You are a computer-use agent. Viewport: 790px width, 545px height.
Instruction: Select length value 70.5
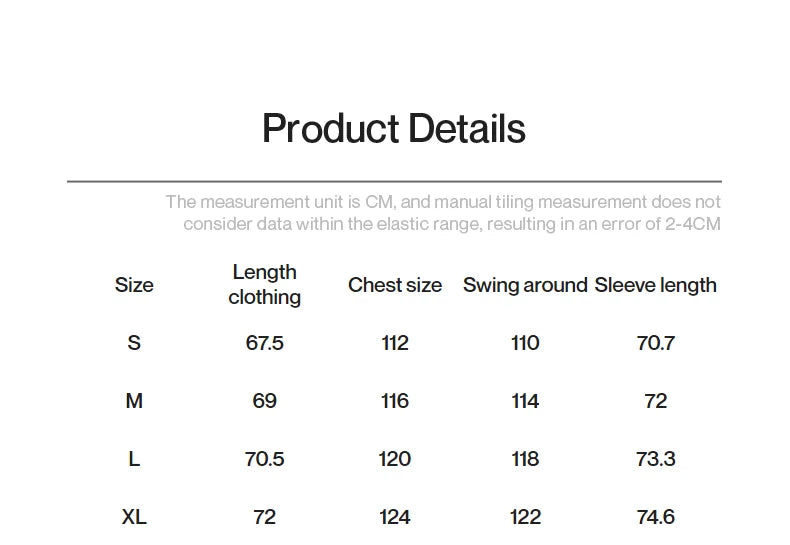tap(264, 459)
